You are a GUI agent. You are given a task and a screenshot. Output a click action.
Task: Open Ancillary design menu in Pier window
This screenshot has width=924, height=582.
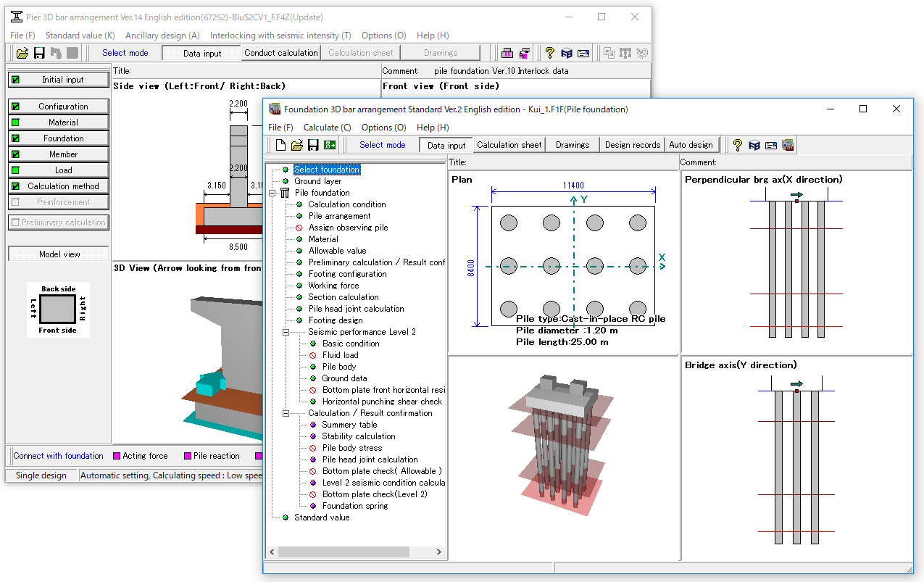162,36
